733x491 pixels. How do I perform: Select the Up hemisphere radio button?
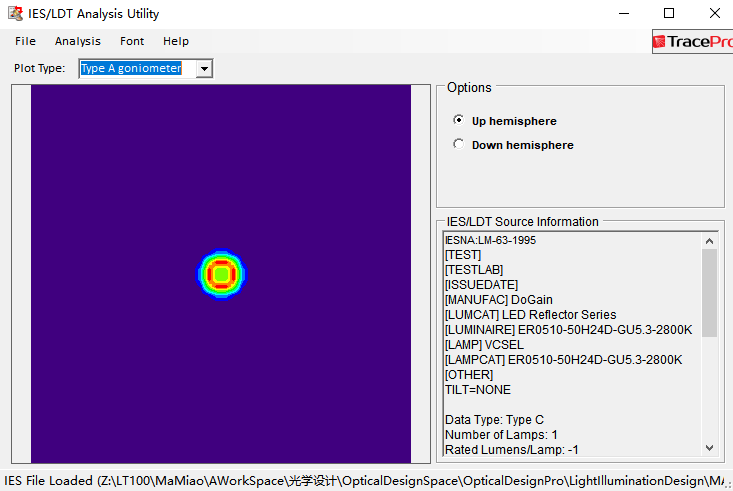[x=459, y=120]
